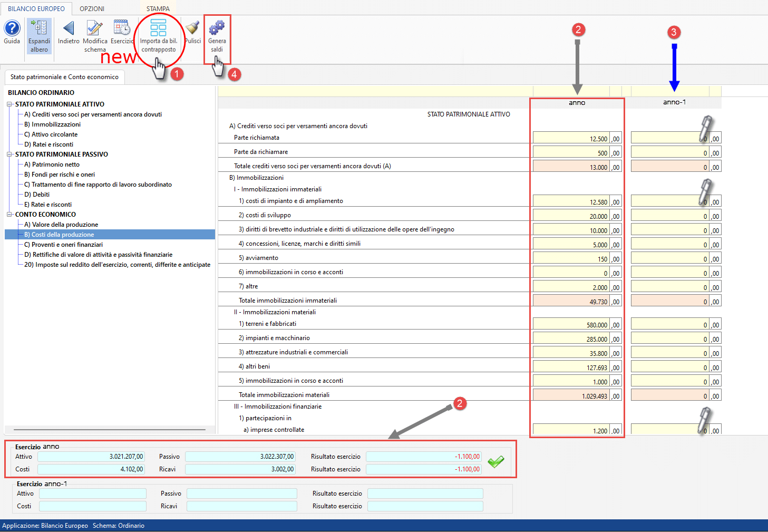Click terreni e fabbricati anno value 580.000
768x532 pixels.
(571, 324)
